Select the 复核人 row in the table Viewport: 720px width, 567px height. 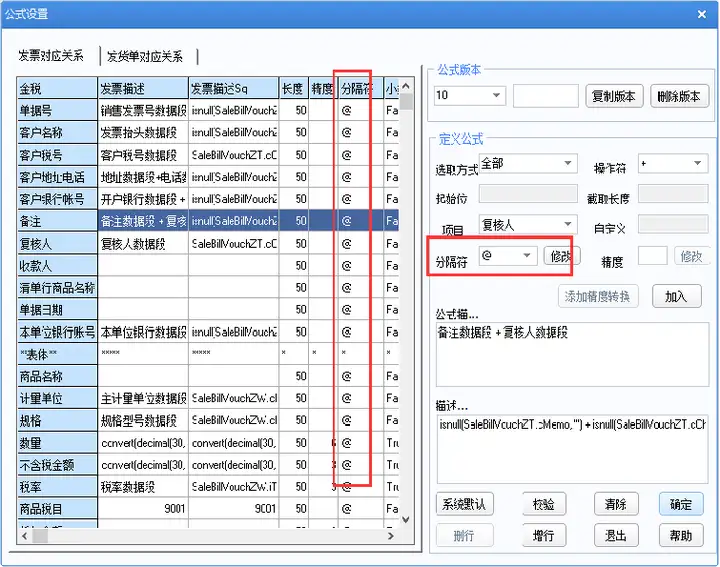(x=208, y=243)
